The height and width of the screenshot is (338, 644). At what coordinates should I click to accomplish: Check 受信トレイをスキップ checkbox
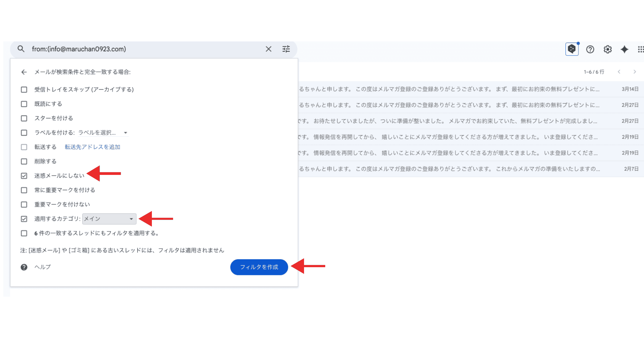click(x=24, y=90)
